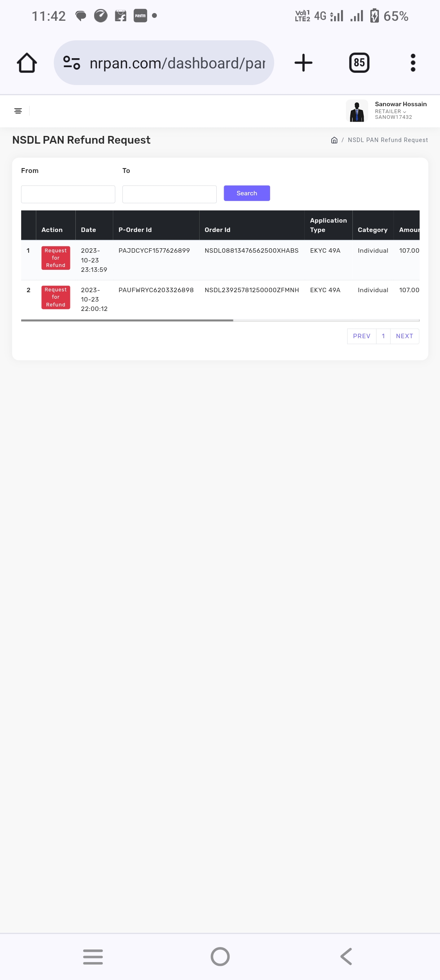Click the To date field

(169, 194)
